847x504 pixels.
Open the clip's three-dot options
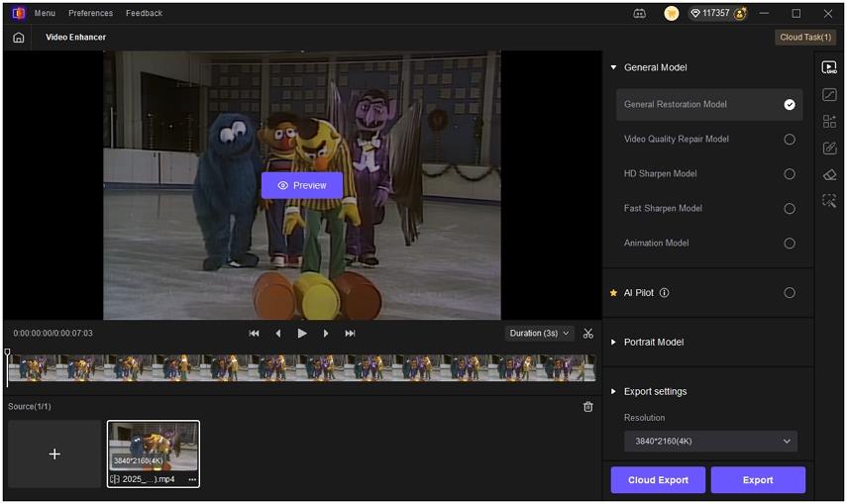pos(192,479)
